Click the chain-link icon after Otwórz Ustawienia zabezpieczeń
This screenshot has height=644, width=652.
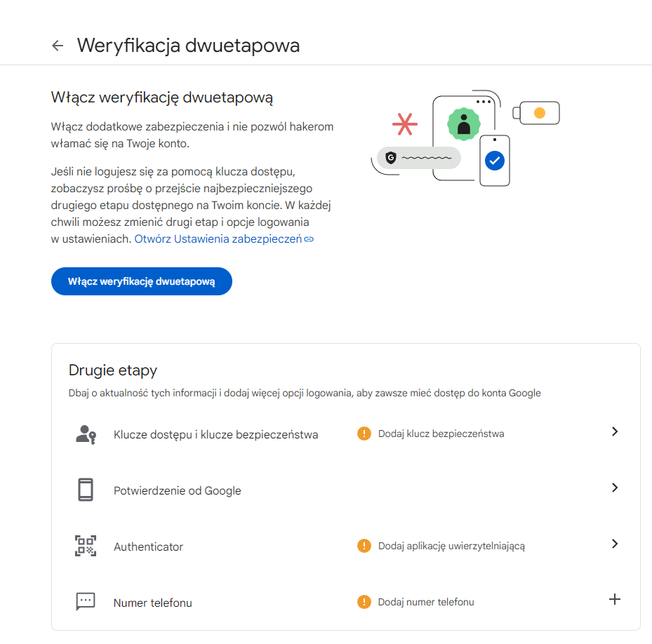309,239
